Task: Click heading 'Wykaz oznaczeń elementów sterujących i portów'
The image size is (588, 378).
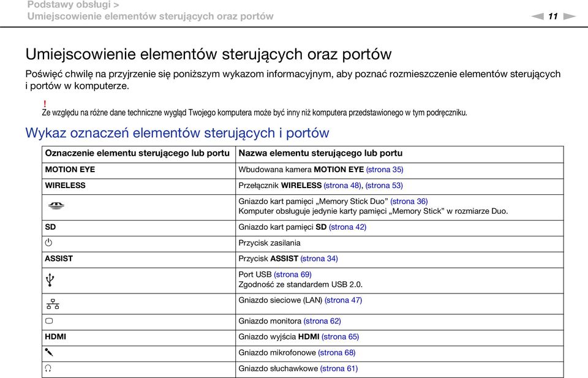Action: 177,133
